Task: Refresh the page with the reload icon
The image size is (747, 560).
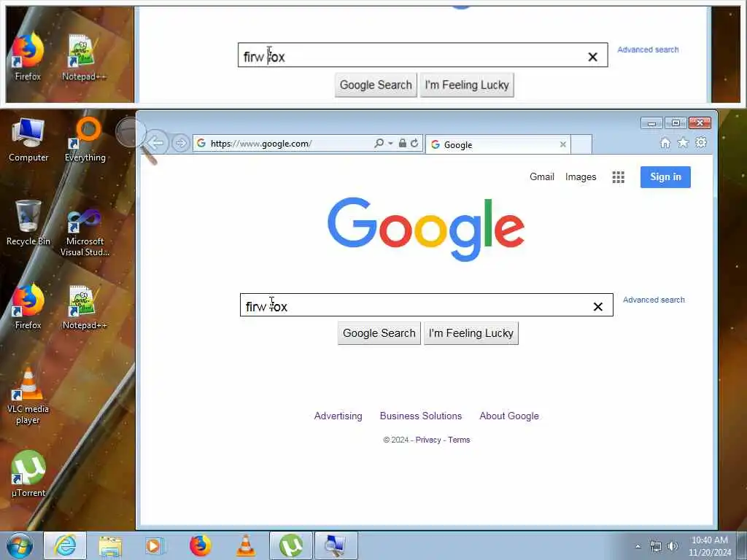Action: pyautogui.click(x=414, y=143)
